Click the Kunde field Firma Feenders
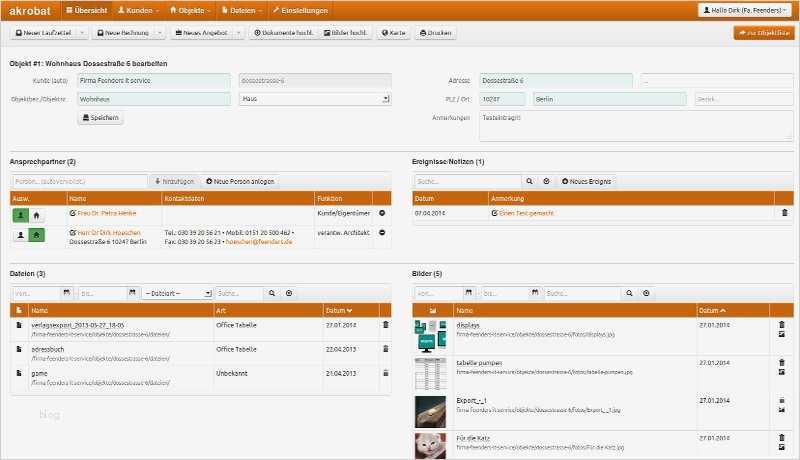Image resolution: width=800 pixels, height=460 pixels. point(154,81)
